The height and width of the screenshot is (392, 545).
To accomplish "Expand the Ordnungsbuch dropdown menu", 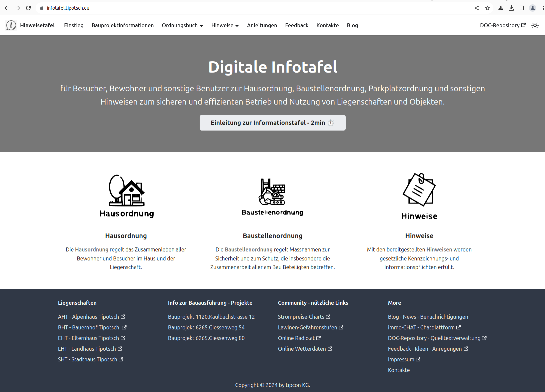I will point(182,25).
